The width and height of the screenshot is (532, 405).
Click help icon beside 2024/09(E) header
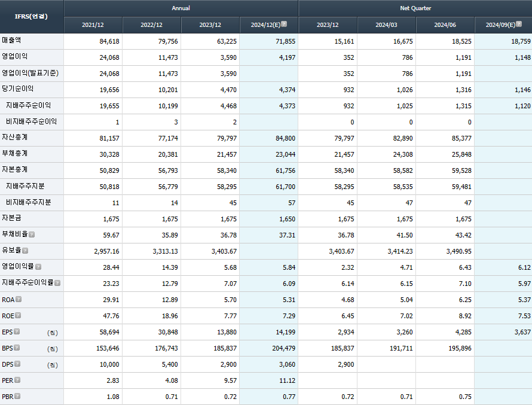(x=519, y=25)
